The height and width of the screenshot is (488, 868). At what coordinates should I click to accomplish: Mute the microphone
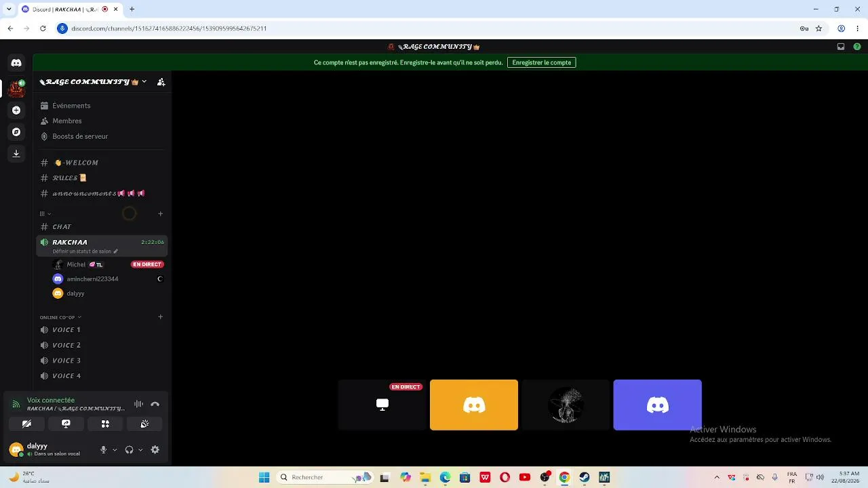click(104, 450)
